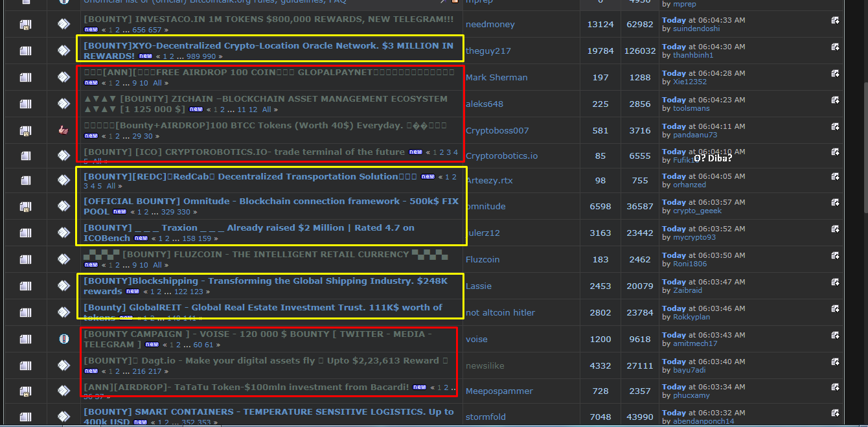Viewport: 868px width, 427px height.
Task: View profile of Cryptorobotics.io
Action: coord(502,156)
